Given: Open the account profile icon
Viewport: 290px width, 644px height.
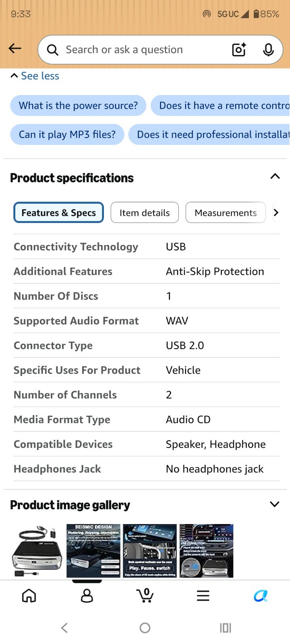Looking at the screenshot, I should [87, 596].
